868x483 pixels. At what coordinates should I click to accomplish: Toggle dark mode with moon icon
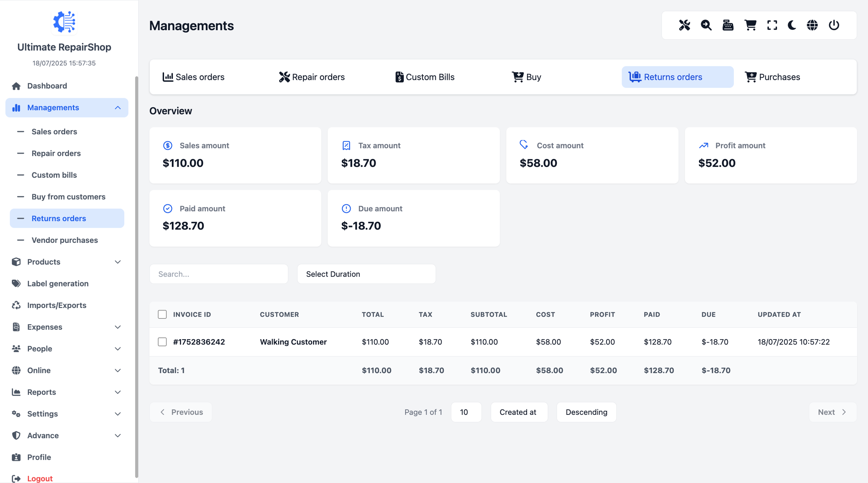coord(792,25)
